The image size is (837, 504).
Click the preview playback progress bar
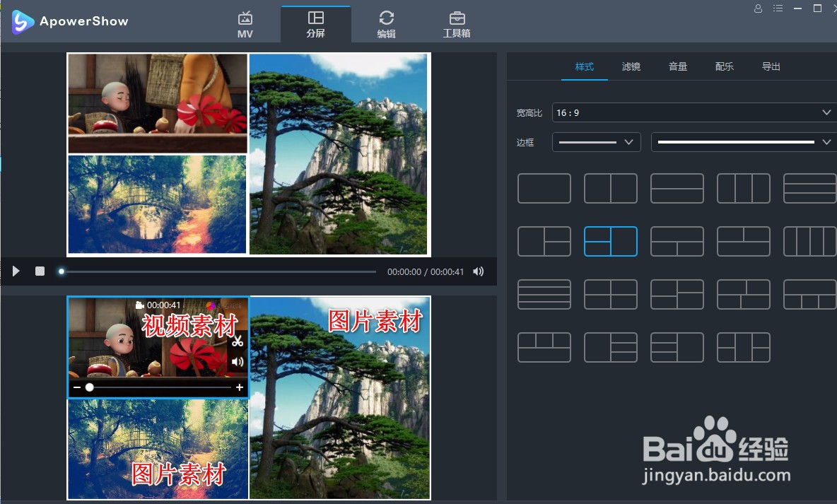(x=219, y=271)
